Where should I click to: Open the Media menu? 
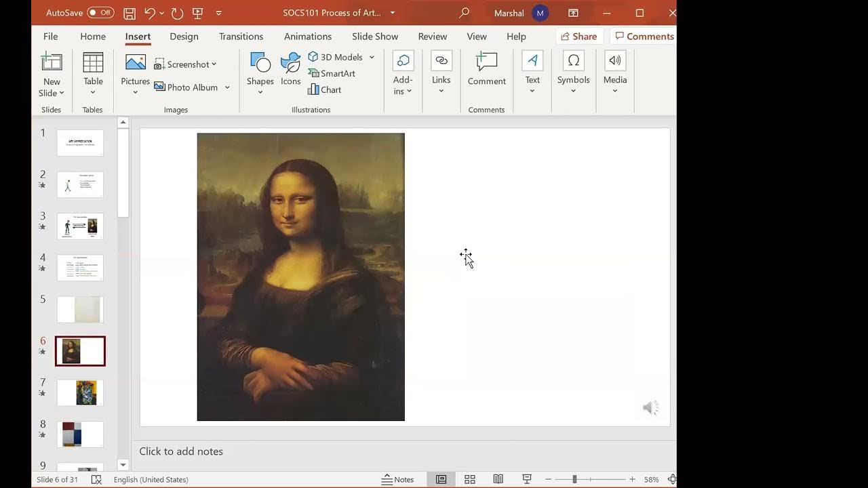pos(615,73)
